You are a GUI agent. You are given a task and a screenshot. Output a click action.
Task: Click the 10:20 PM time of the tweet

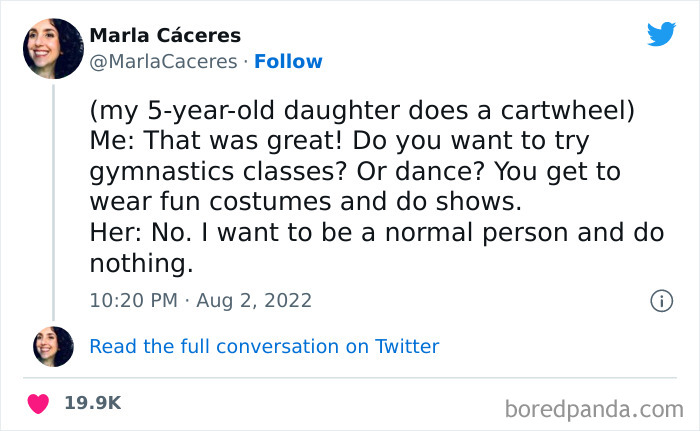pyautogui.click(x=132, y=300)
